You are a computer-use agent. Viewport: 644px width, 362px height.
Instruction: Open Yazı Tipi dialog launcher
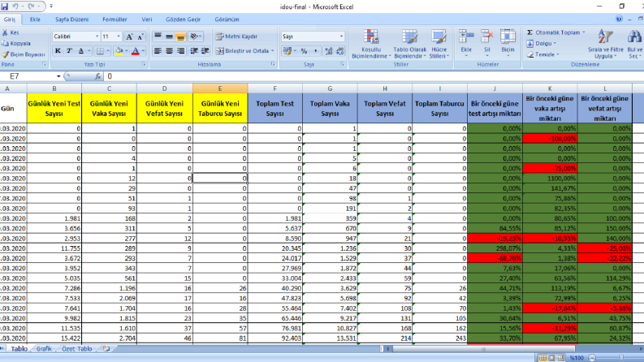coord(144,64)
